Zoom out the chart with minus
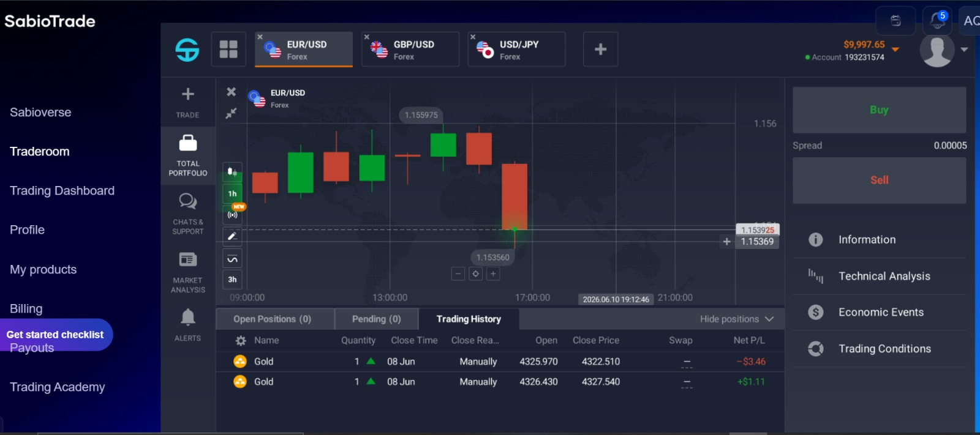The width and height of the screenshot is (980, 435). coord(458,273)
